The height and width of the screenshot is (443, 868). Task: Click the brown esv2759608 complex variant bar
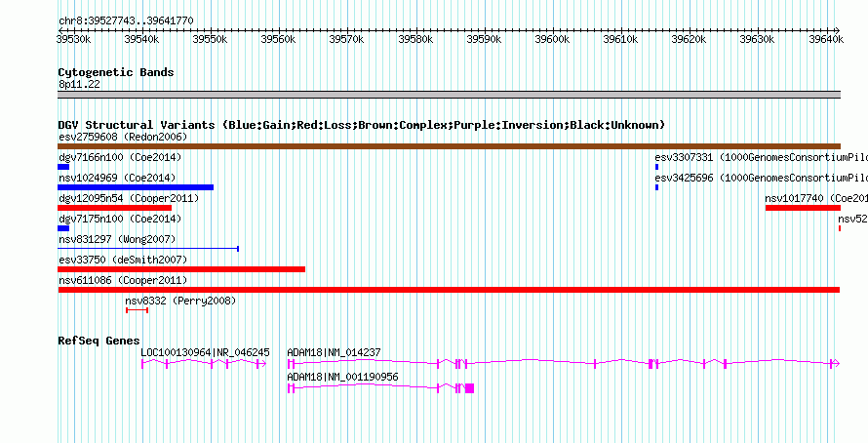(x=449, y=146)
